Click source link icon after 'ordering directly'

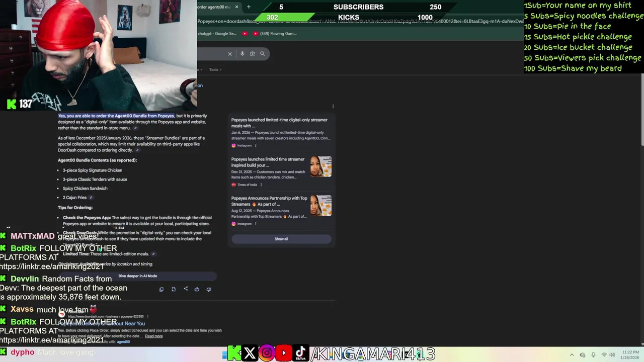click(x=137, y=150)
